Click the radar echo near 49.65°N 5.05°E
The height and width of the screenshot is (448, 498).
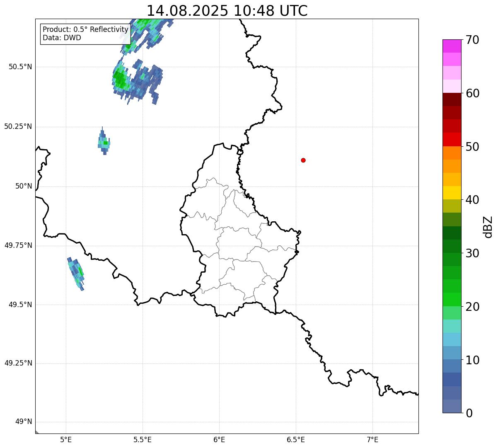[x=76, y=274]
